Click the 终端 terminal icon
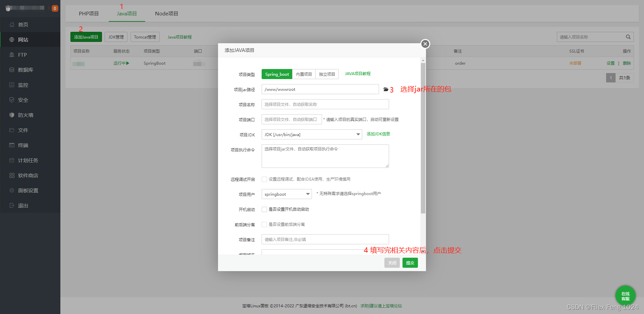Screen dimensions: 644x314 click(12, 145)
